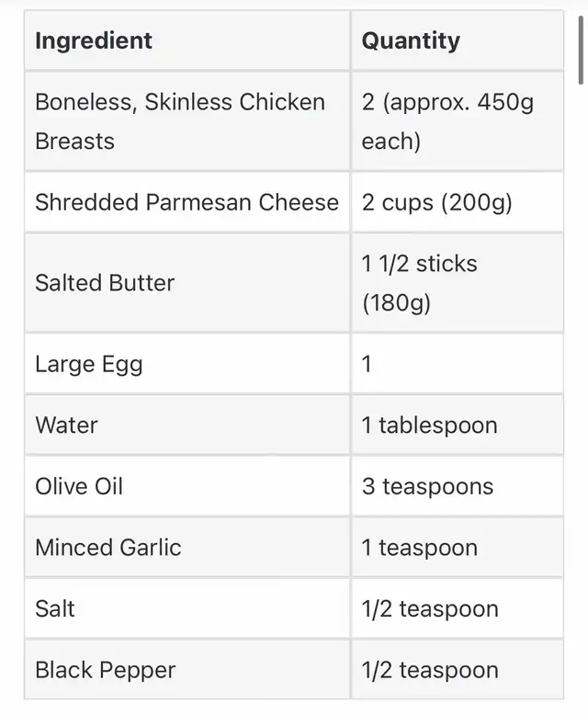Select the Salt ingredient cell
The image size is (588, 715).
pyautogui.click(x=55, y=608)
